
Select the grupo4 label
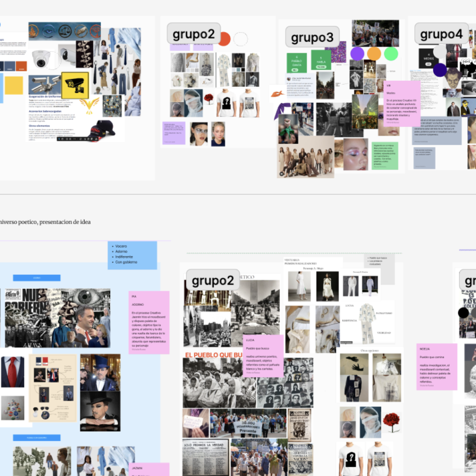click(x=441, y=33)
